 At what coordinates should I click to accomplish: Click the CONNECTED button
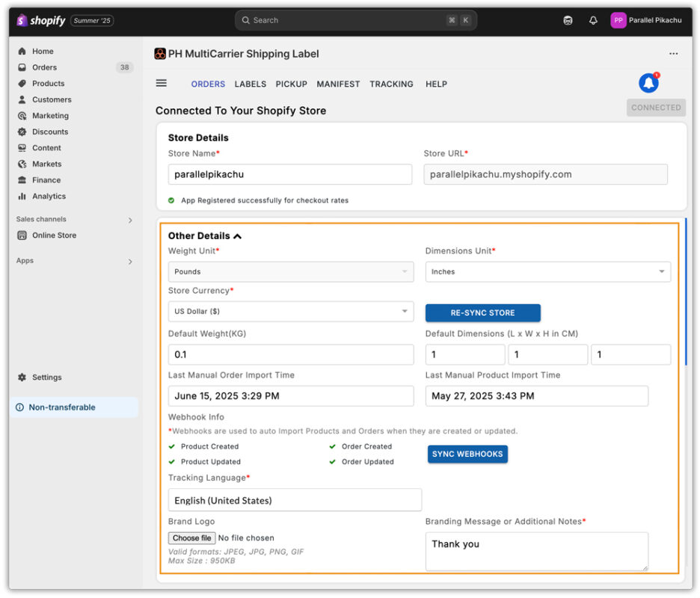pos(656,108)
